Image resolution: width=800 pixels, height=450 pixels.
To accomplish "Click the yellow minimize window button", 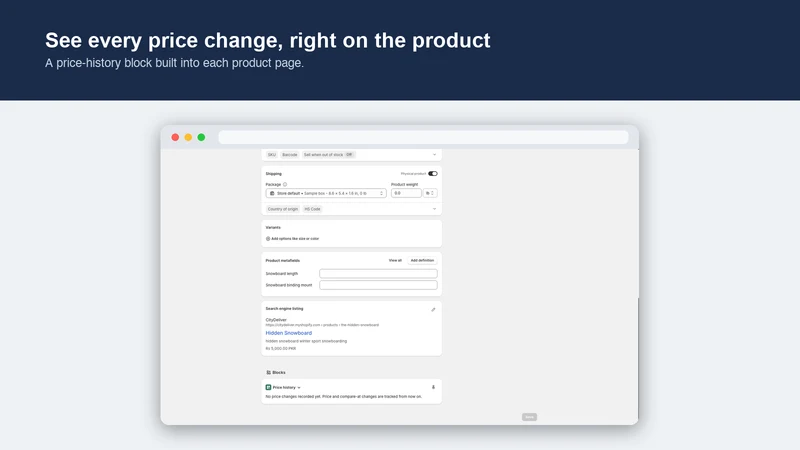I will 188,137.
